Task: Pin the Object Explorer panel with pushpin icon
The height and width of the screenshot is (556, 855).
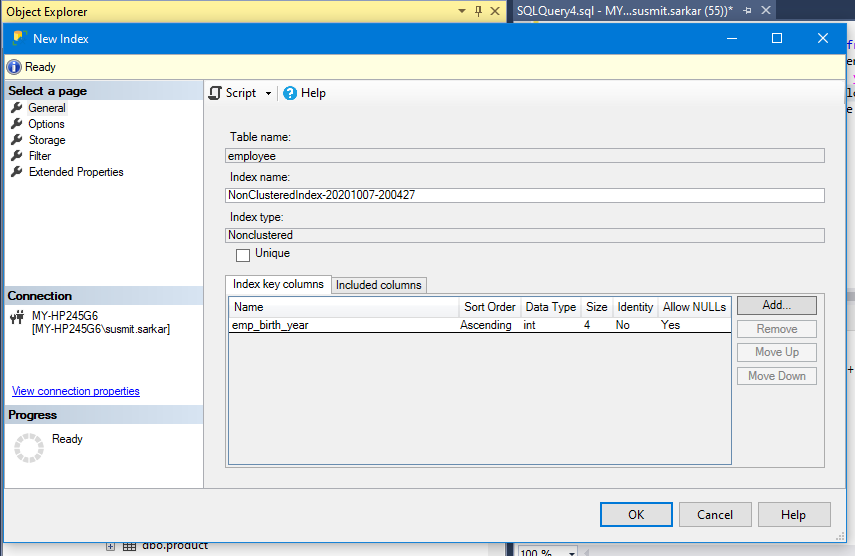Action: (x=478, y=11)
